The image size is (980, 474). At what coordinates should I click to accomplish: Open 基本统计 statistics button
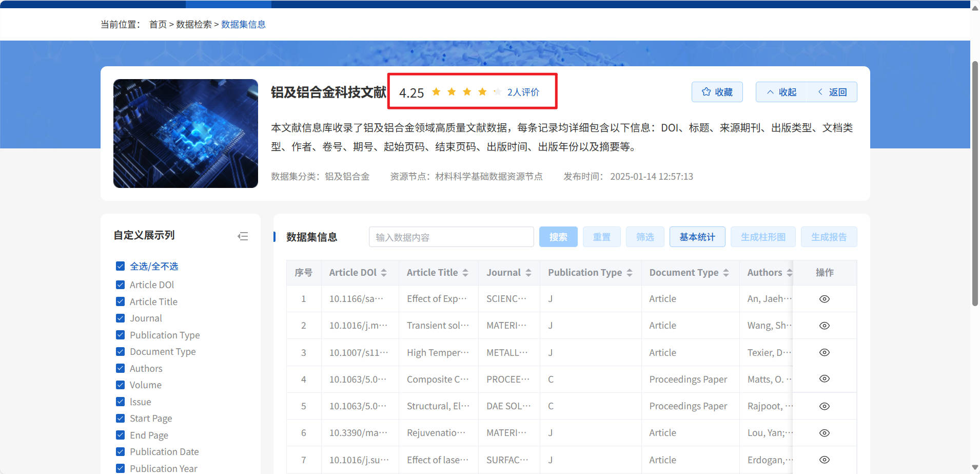pyautogui.click(x=697, y=237)
